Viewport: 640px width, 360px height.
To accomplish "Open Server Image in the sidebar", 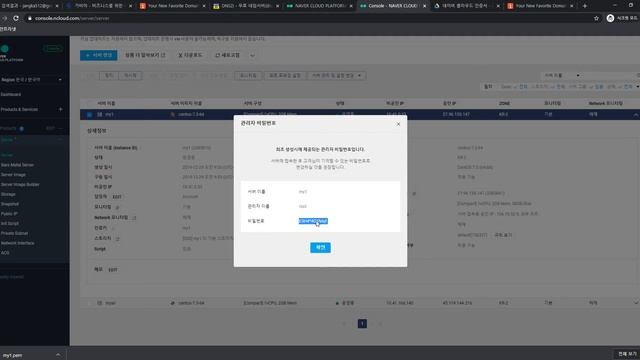I will point(13,175).
